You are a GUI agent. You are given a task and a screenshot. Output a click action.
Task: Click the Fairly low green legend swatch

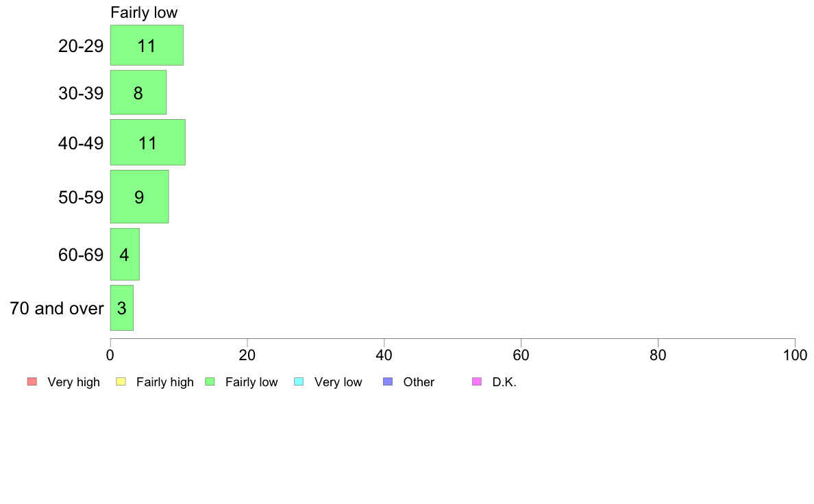click(210, 381)
